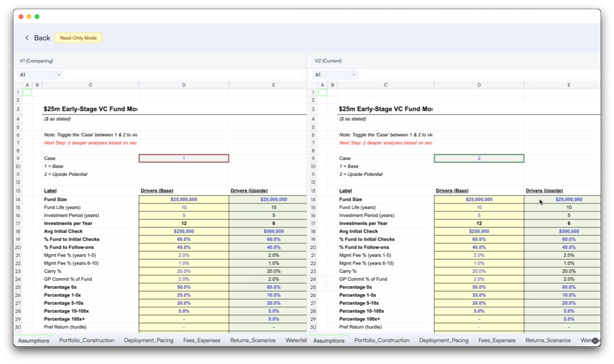Open Fees_Expenses tab in V2 pane
Viewport: 614px width, 364px height.
click(x=497, y=340)
